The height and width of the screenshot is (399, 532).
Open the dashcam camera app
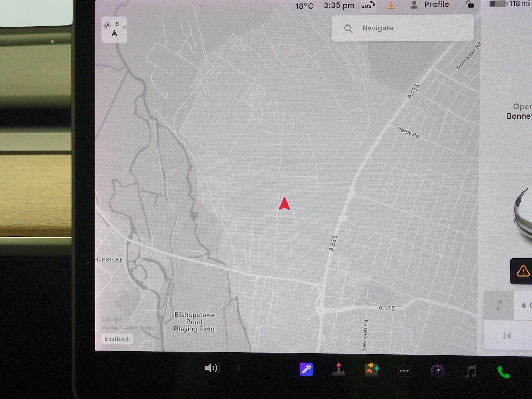coord(437,371)
